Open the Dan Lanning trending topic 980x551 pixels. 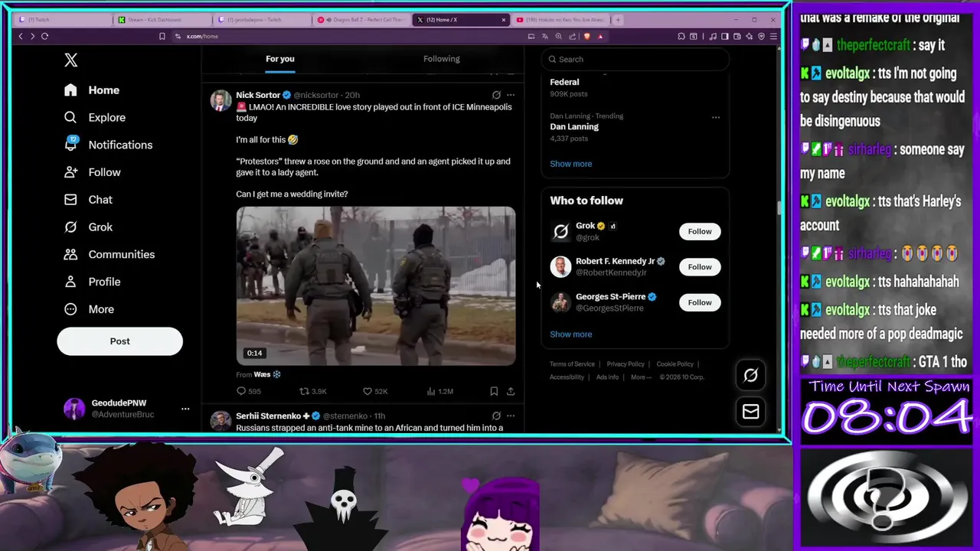574,127
